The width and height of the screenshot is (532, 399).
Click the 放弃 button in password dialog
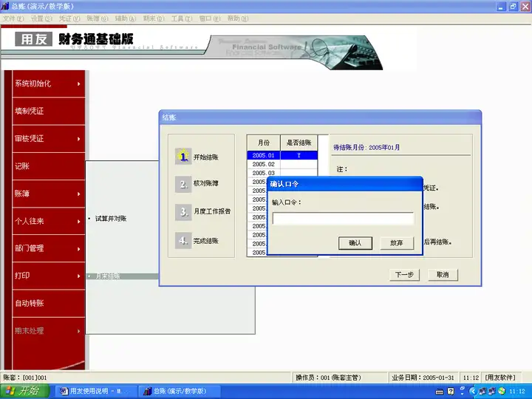pos(397,243)
